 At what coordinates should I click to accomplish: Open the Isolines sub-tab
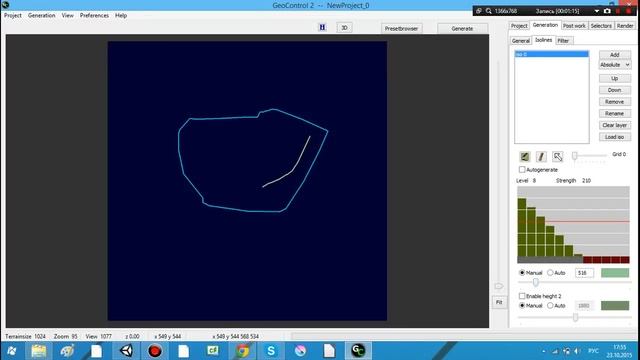click(544, 40)
